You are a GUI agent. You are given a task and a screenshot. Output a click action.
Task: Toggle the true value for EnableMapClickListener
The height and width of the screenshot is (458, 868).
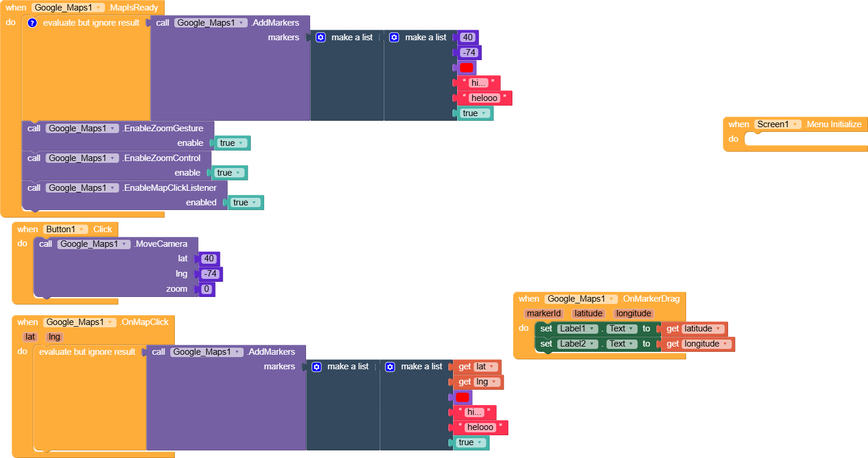pos(246,202)
